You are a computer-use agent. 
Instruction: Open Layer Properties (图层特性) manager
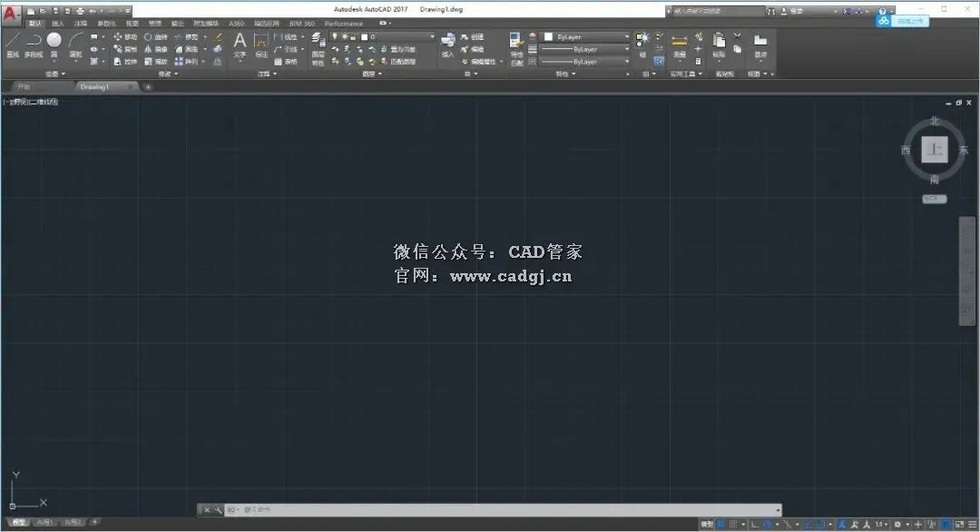click(318, 49)
